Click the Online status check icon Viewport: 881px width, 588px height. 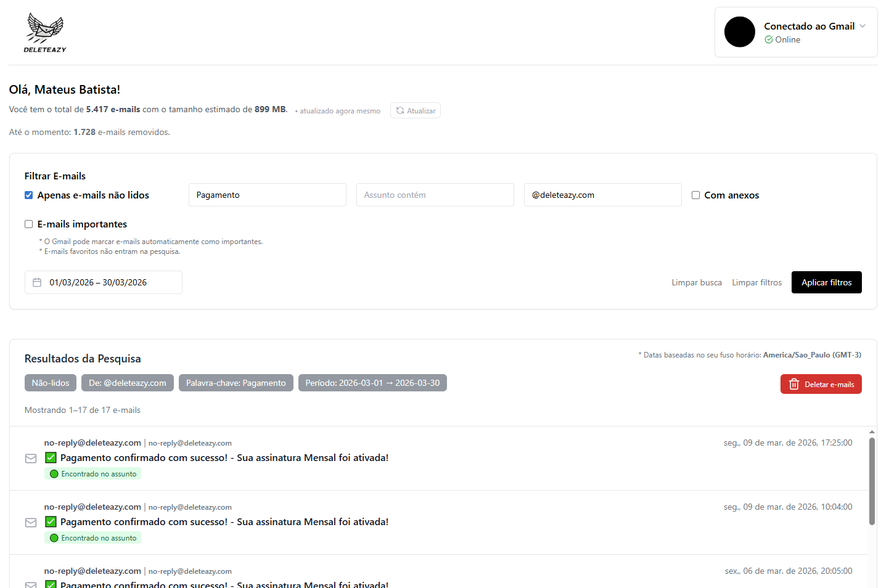click(769, 39)
